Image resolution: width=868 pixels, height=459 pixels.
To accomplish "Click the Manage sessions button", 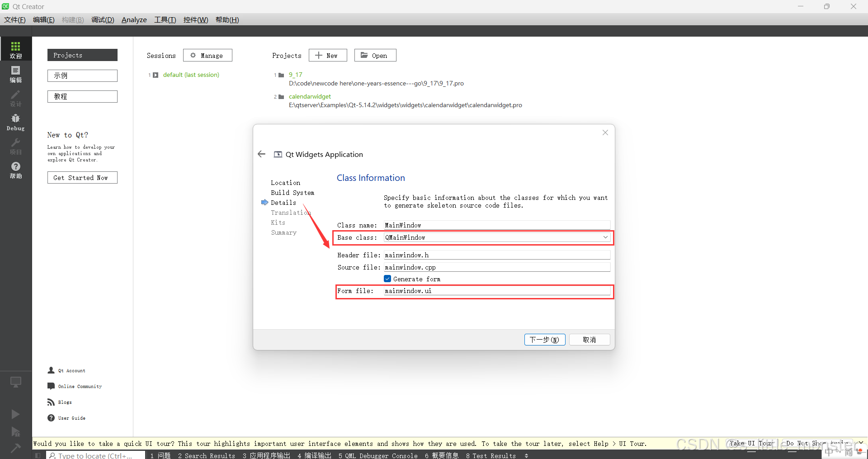I will pyautogui.click(x=208, y=55).
